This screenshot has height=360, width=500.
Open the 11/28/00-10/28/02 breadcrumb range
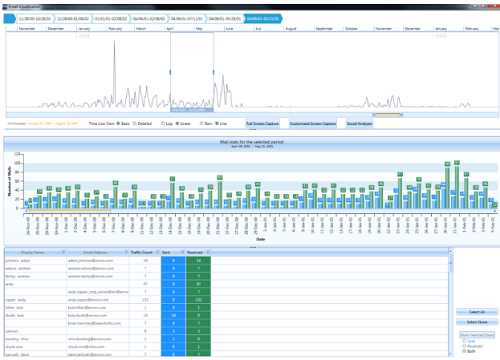click(x=35, y=19)
